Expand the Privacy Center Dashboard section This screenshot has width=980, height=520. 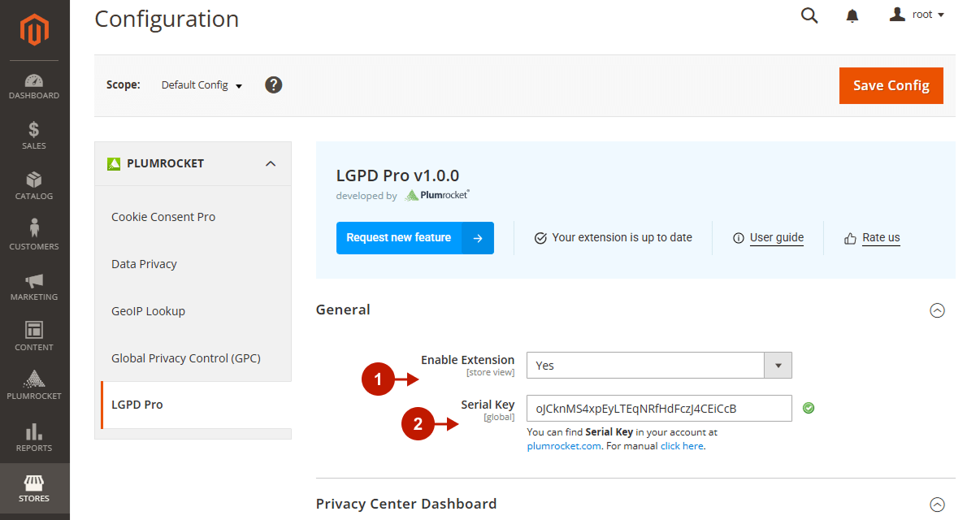pos(937,504)
